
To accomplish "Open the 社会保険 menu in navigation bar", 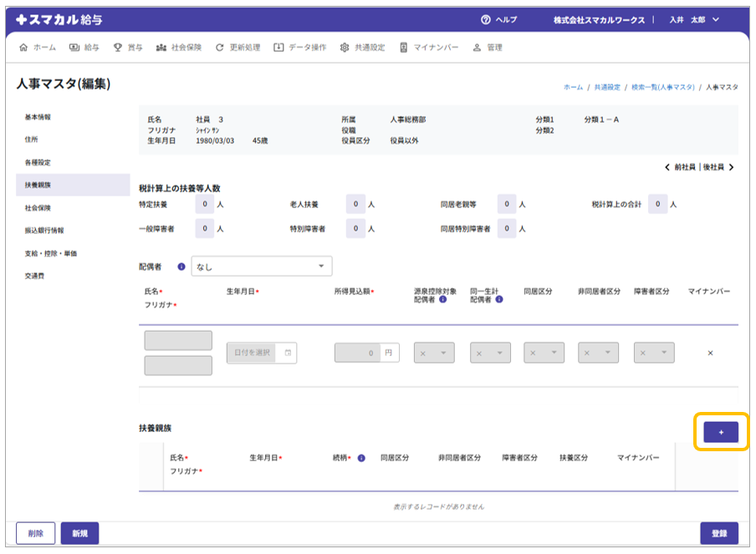I will click(x=179, y=48).
